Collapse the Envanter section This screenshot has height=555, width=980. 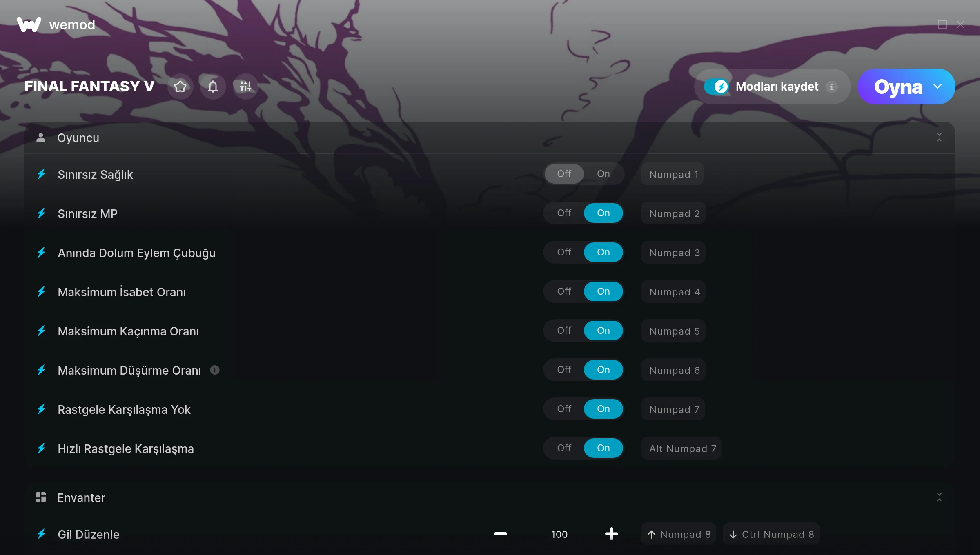tap(939, 497)
